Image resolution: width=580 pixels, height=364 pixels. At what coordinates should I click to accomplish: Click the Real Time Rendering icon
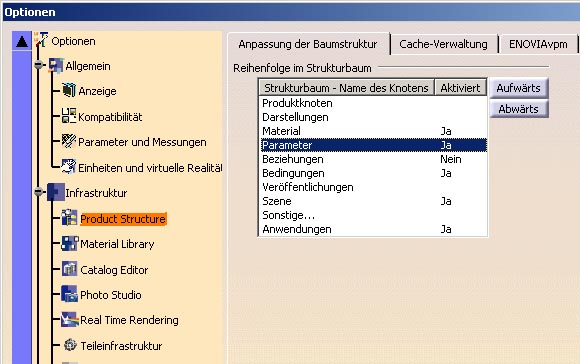tap(70, 320)
